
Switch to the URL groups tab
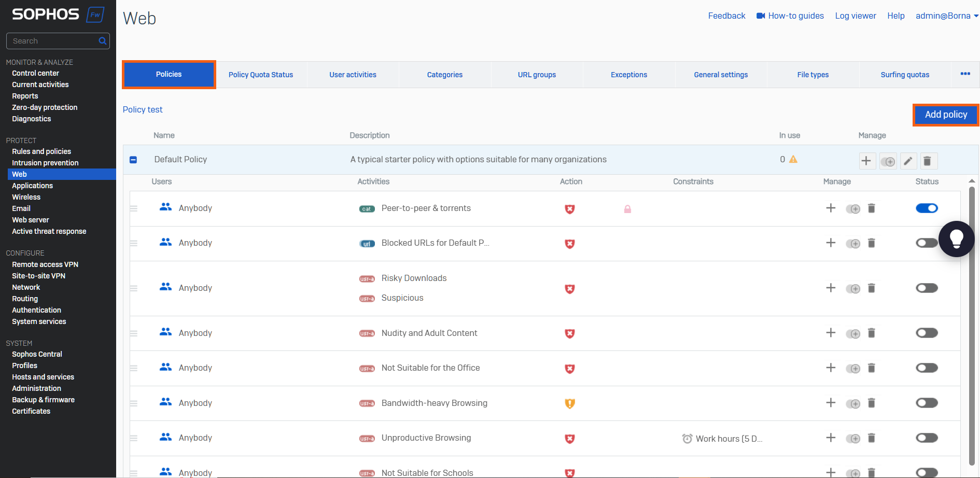pyautogui.click(x=537, y=75)
